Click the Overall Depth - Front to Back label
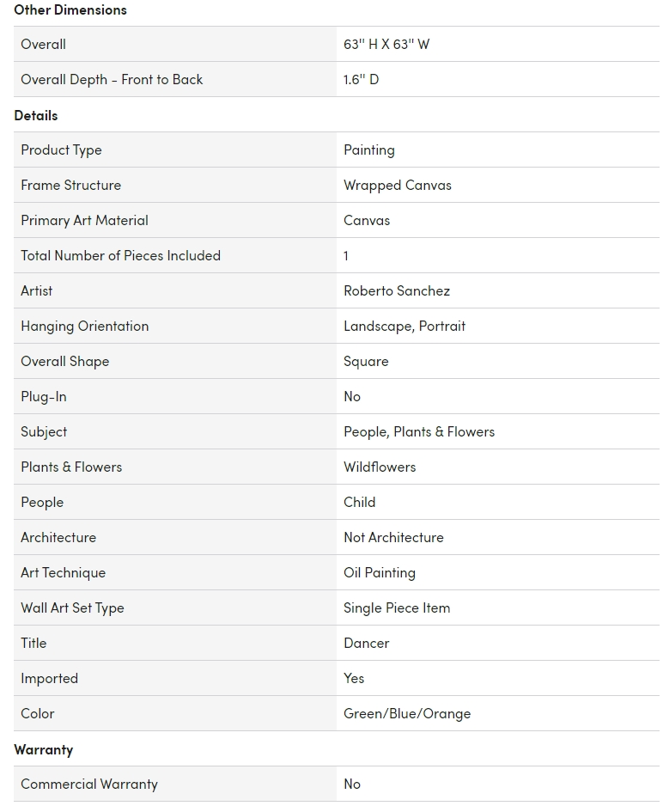Screen dimensions: 663x812 pos(112,80)
